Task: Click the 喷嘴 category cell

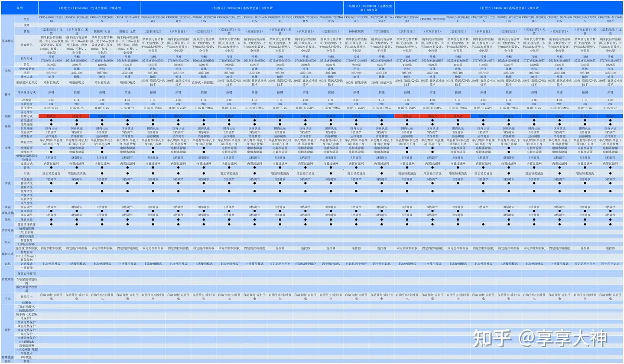Action: tap(7, 147)
